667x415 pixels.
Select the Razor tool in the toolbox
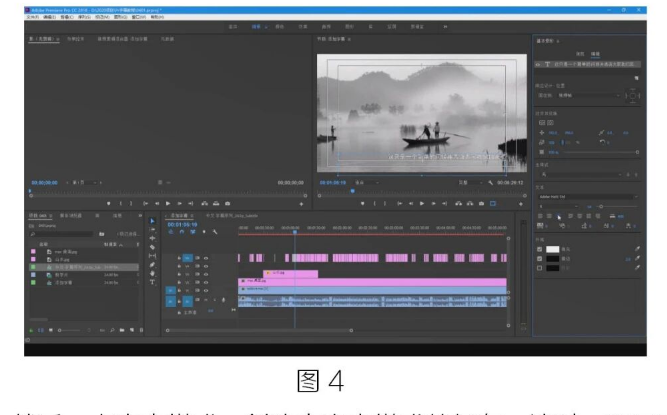152,247
